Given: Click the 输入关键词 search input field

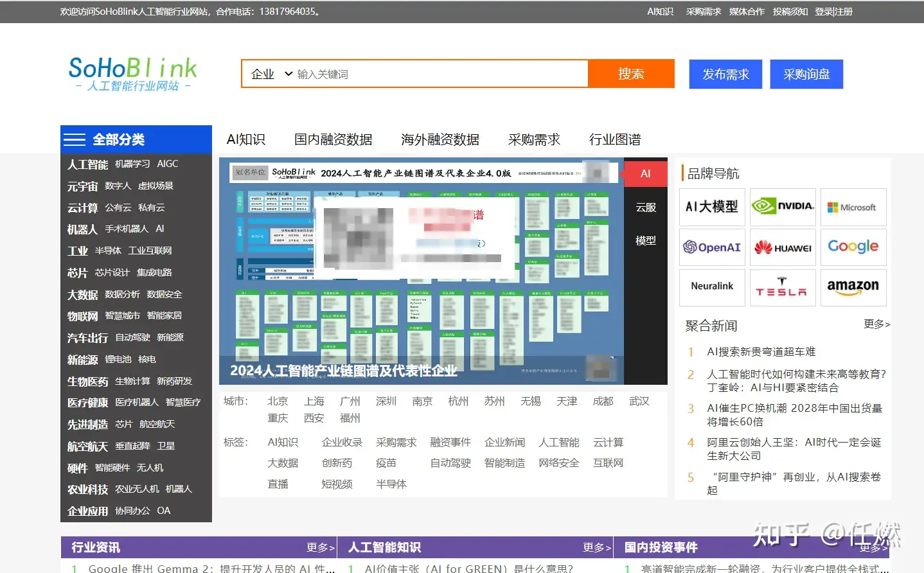Looking at the screenshot, I should coord(441,74).
